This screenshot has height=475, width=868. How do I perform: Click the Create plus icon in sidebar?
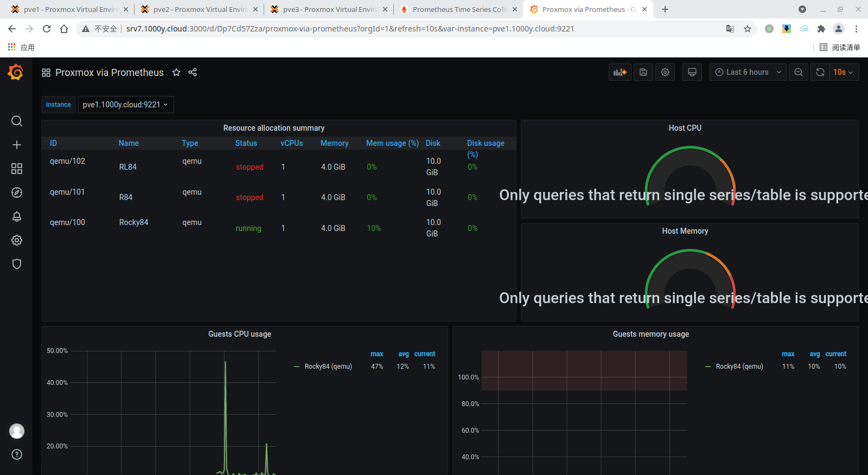coord(17,145)
